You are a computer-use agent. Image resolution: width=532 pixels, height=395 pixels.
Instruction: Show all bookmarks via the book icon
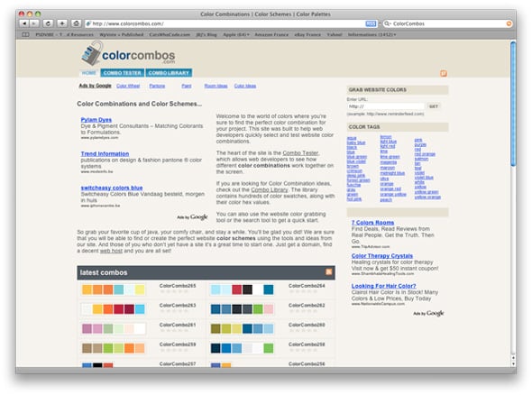25,34
